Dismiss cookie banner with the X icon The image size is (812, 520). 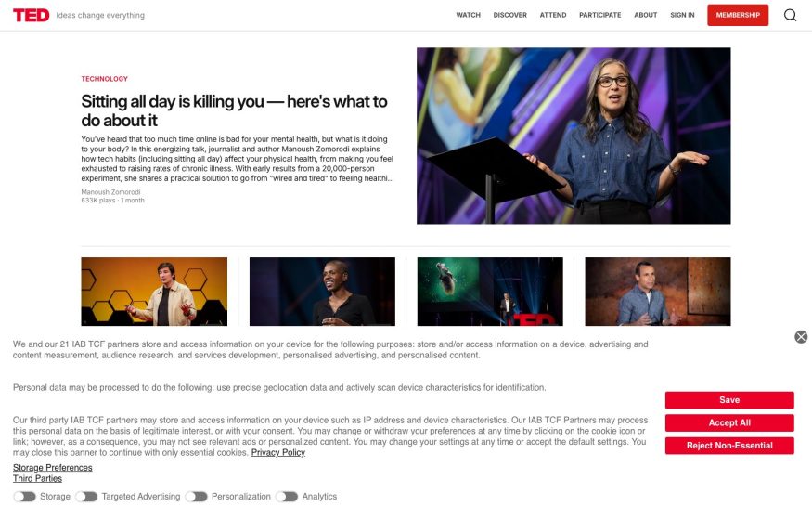tap(801, 337)
